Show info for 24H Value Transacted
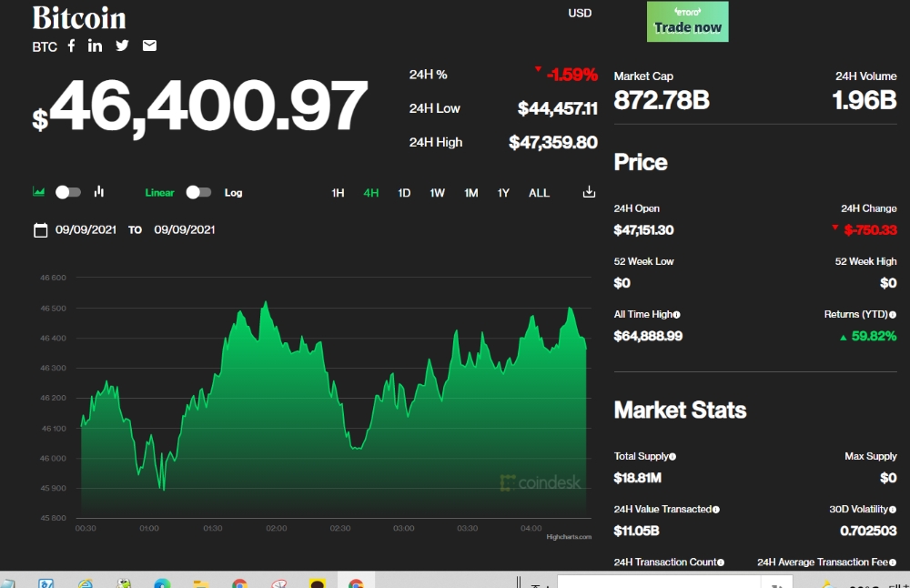This screenshot has width=910, height=588. [716, 510]
